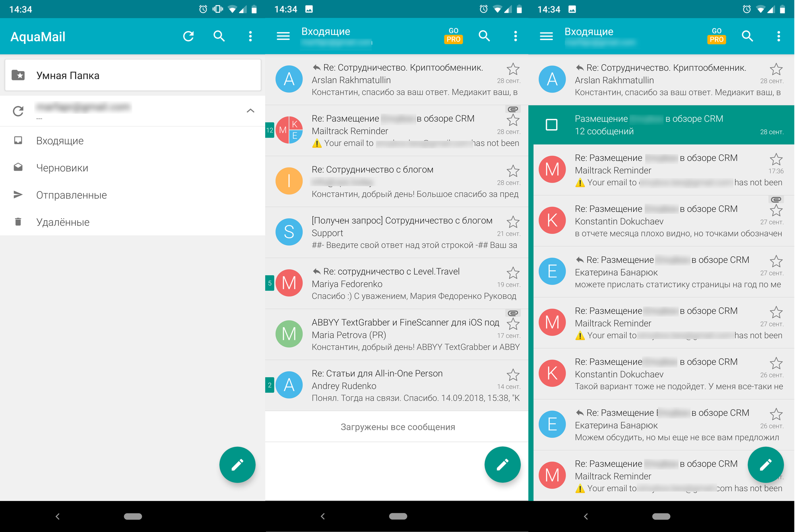Tap the refresh icon in AquaMail header
This screenshot has width=795, height=532.
188,36
